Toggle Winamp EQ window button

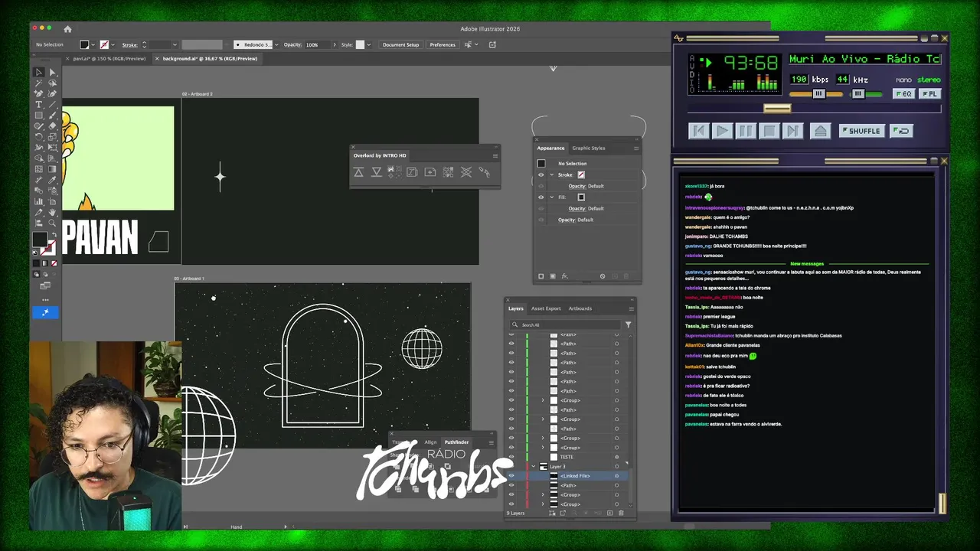[x=904, y=93]
